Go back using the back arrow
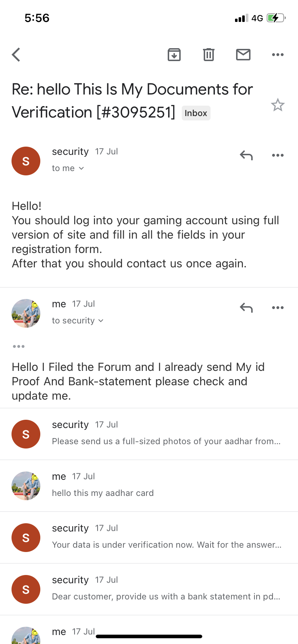The height and width of the screenshot is (644, 298). click(x=16, y=55)
